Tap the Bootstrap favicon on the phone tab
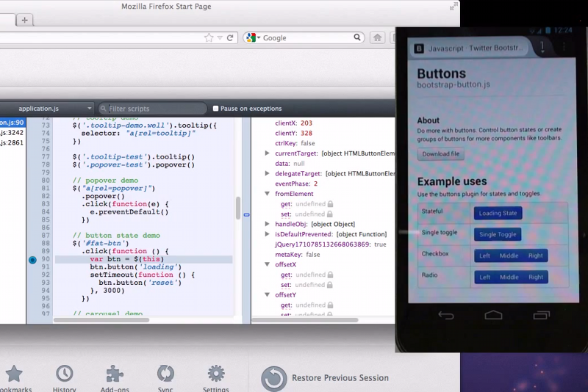This screenshot has height=392, width=588. pos(419,48)
